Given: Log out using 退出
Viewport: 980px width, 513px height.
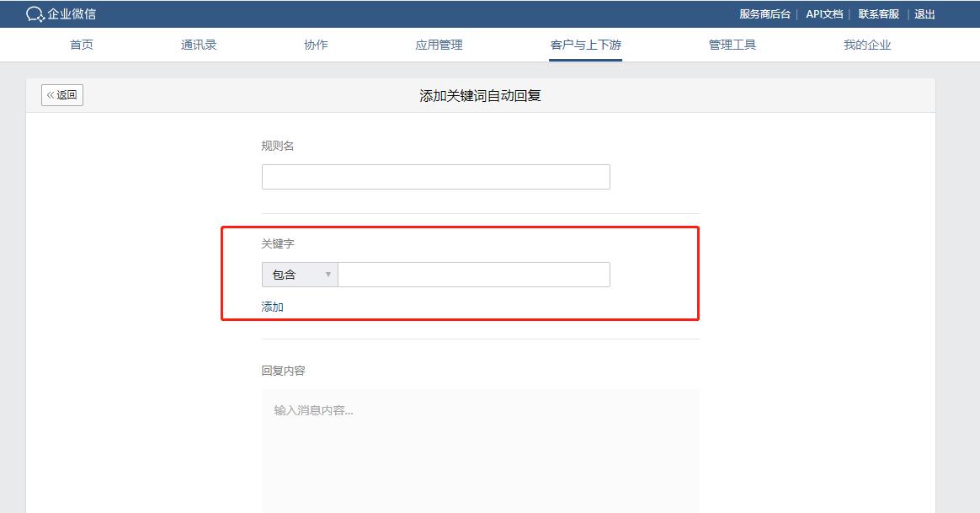Looking at the screenshot, I should [924, 13].
